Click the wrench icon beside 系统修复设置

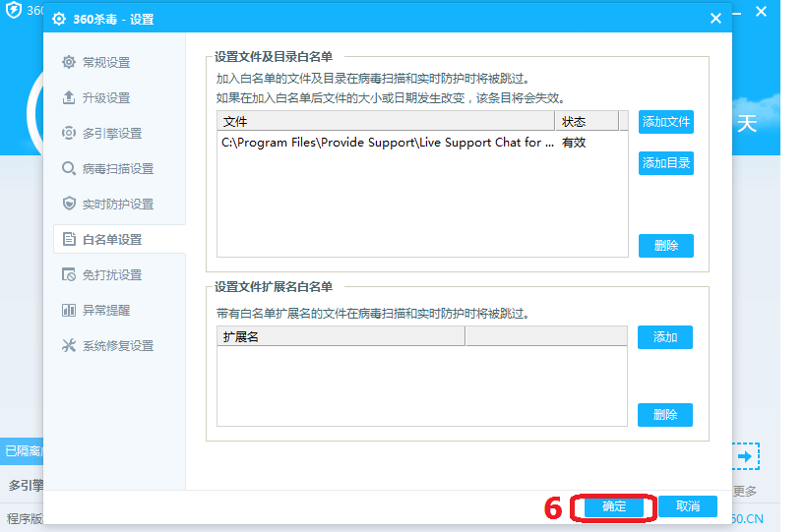click(69, 345)
